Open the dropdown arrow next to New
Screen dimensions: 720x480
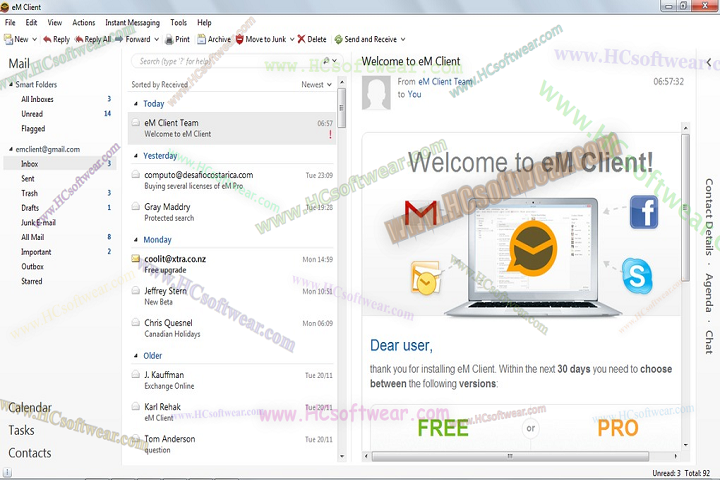(x=34, y=40)
